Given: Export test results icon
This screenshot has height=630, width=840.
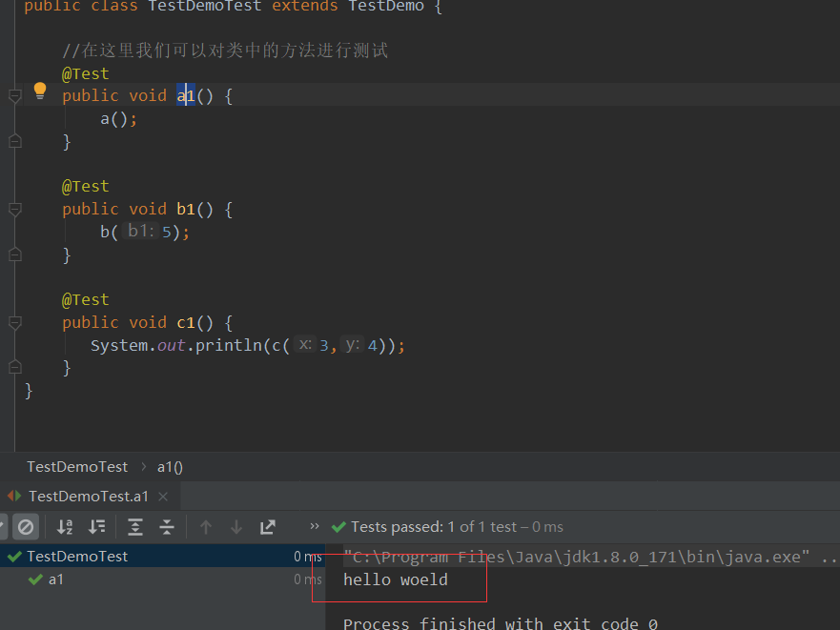Looking at the screenshot, I should [267, 527].
